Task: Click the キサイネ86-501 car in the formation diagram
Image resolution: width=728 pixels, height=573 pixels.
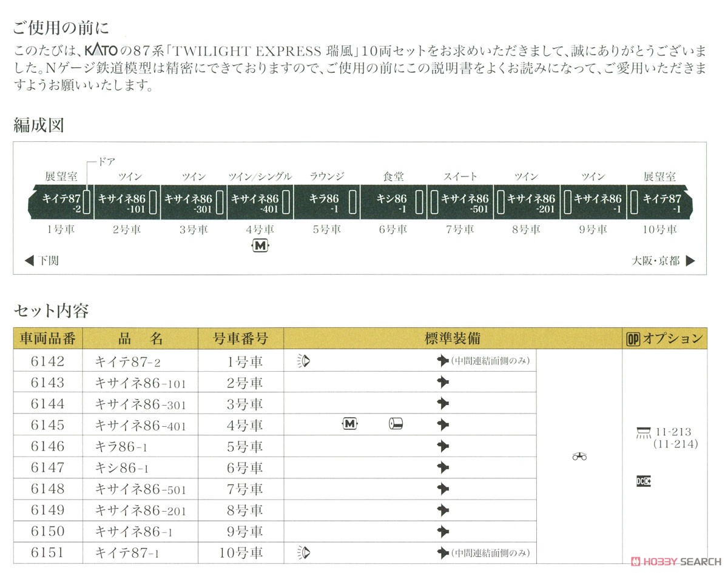Action: [460, 203]
